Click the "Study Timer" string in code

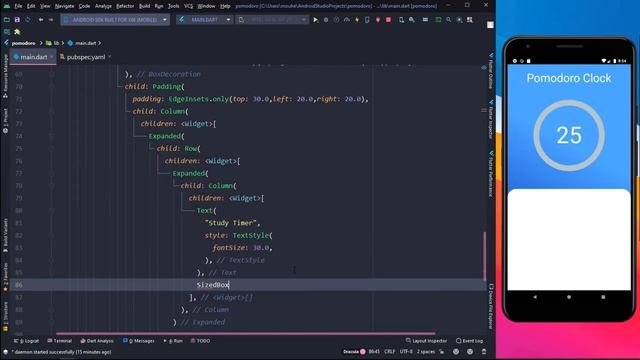(x=231, y=223)
